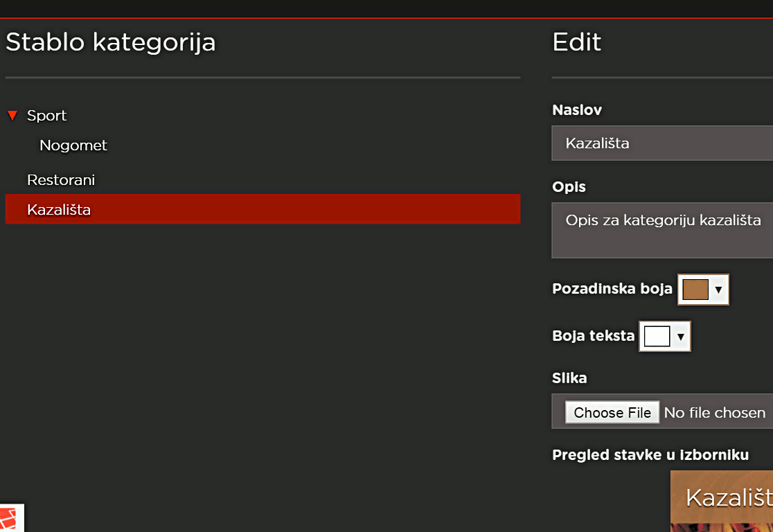
Task: Click the Edit heading
Action: (577, 42)
